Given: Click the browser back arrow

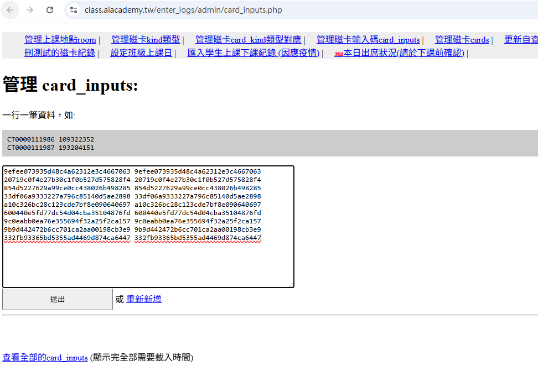Looking at the screenshot, I should click(x=10, y=10).
